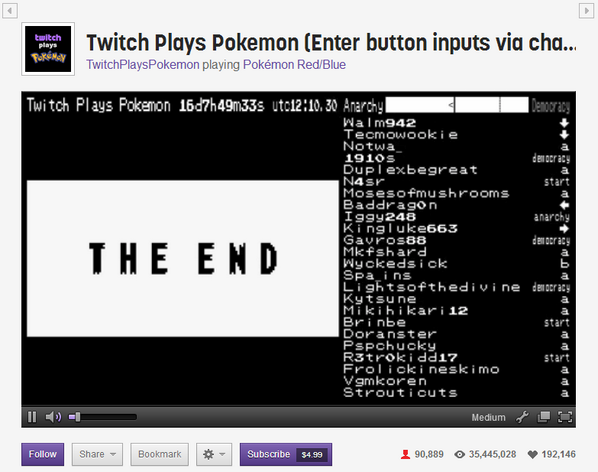Screen dimensions: 598x472
Task: Open the Pokémon Red/Blue game link
Action: click(294, 64)
